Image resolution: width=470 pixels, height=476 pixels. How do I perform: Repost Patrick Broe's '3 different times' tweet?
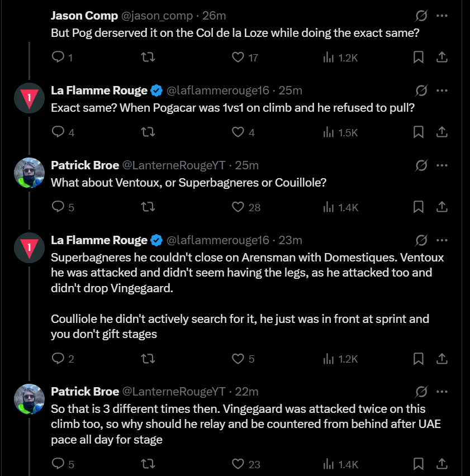click(149, 464)
